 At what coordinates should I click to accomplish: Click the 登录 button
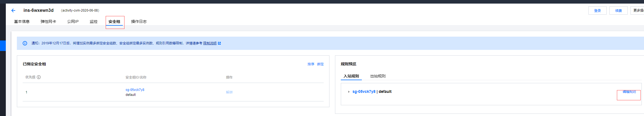597,10
